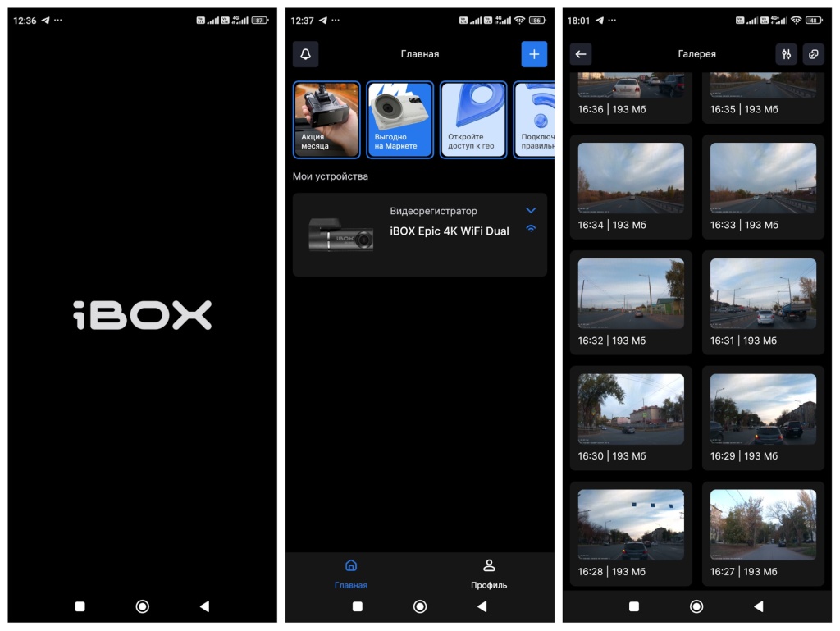Tap the notification bell icon
The width and height of the screenshot is (840, 631).
[x=306, y=54]
